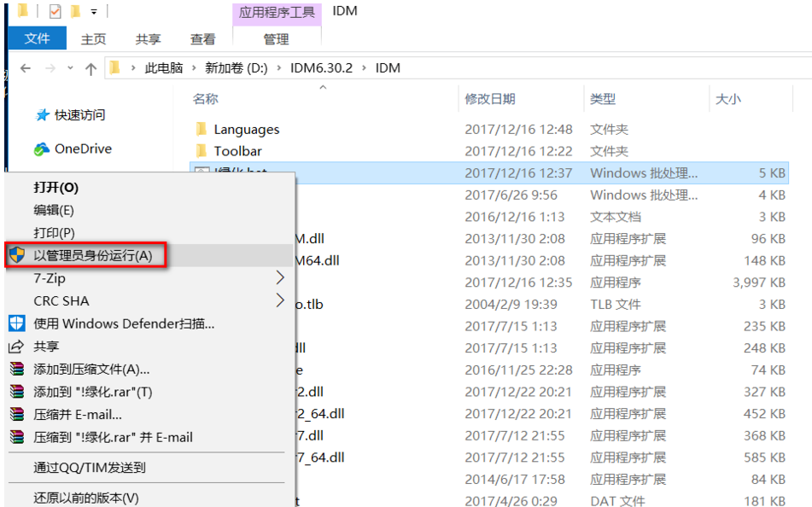Screen dimensions: 812x507
Task: Click the Windows Defender shield icon
Action: click(16, 323)
